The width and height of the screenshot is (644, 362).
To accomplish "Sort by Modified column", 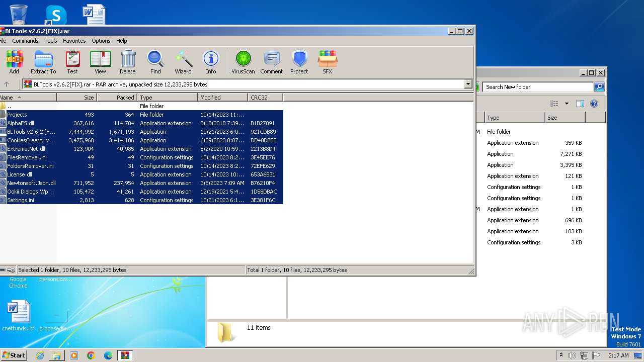I will [x=222, y=98].
